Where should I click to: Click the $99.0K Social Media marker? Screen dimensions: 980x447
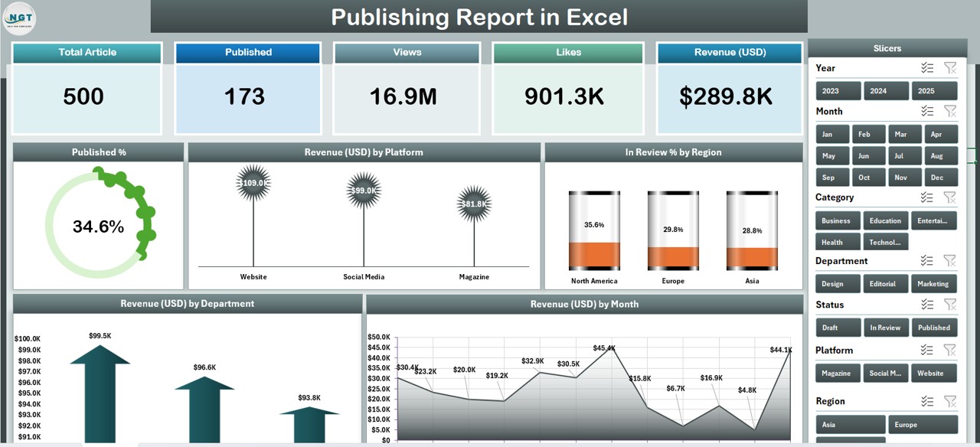pyautogui.click(x=363, y=191)
